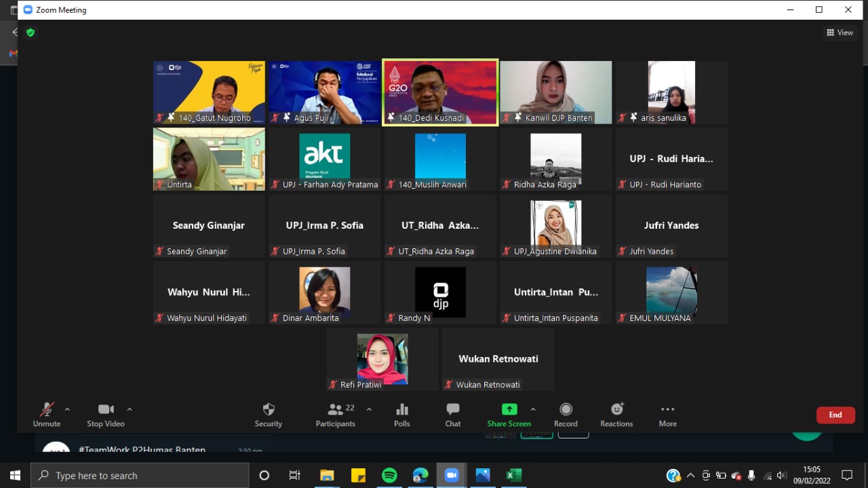Screen dimensions: 868x488
Task: Open the Polls icon
Action: 401,410
